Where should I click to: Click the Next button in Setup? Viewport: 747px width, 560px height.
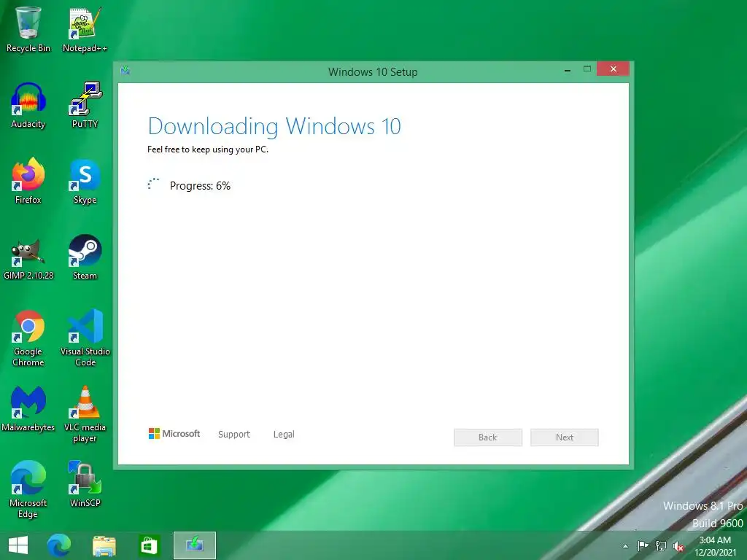point(565,437)
